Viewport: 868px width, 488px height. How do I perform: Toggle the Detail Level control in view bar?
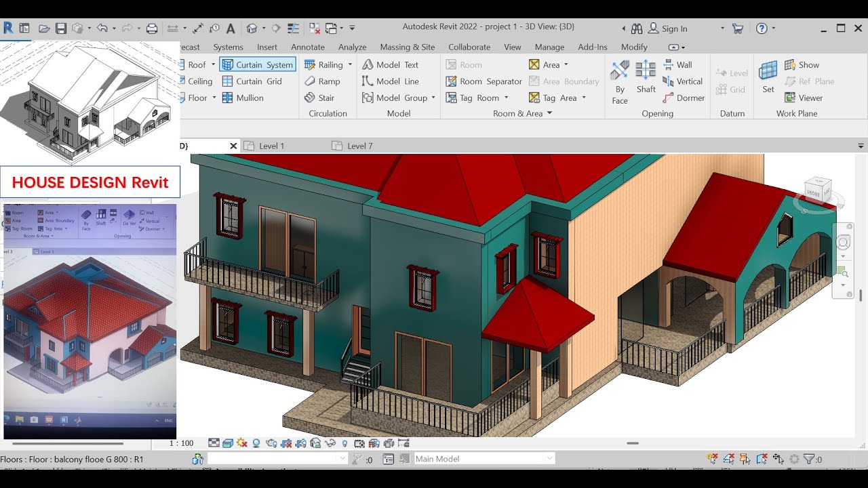tap(214, 443)
